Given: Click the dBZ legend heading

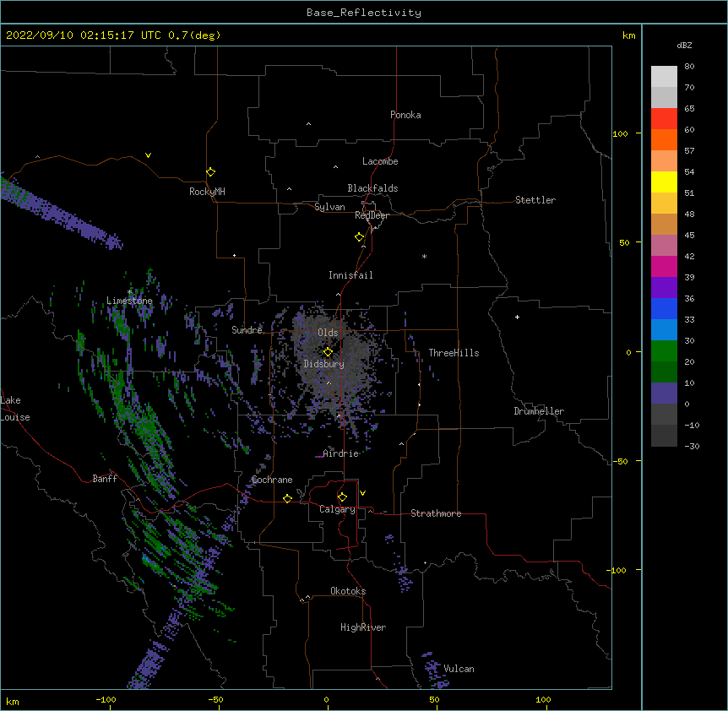Looking at the screenshot, I should [684, 45].
